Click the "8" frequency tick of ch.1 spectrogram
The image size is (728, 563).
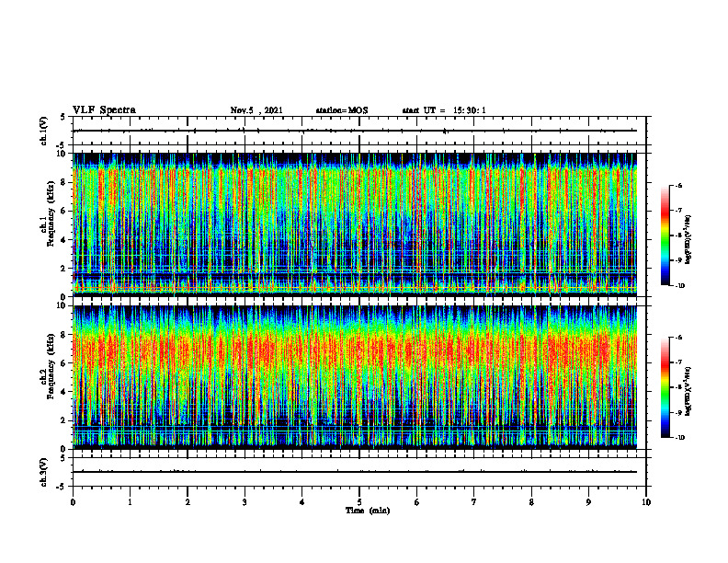tap(65, 182)
